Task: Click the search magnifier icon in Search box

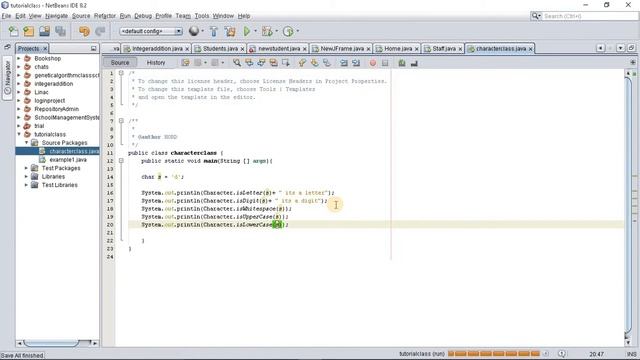Action: (535, 16)
